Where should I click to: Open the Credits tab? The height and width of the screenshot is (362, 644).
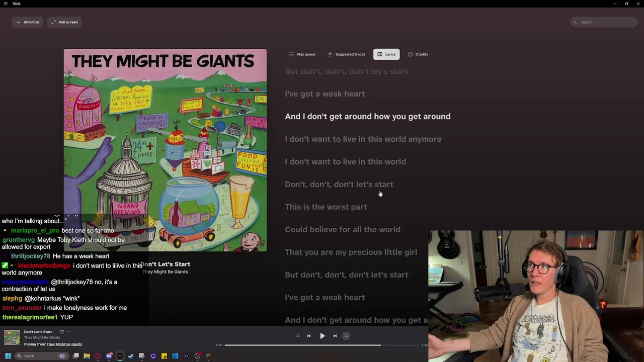[418, 54]
